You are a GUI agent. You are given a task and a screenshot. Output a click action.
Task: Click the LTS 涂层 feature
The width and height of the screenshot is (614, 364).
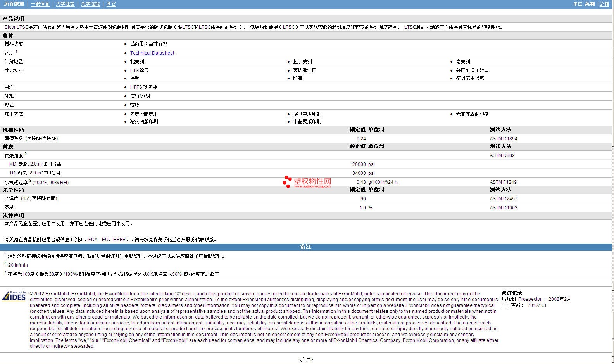(140, 71)
